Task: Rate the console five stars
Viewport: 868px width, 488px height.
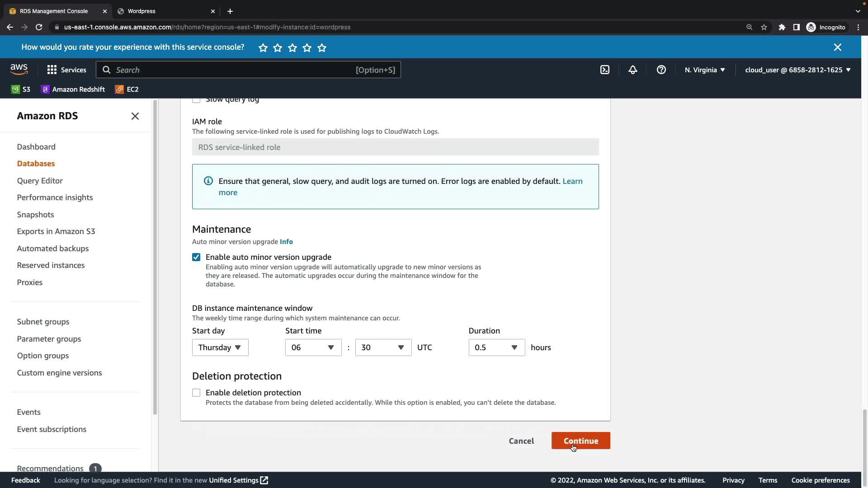Action: pyautogui.click(x=322, y=47)
